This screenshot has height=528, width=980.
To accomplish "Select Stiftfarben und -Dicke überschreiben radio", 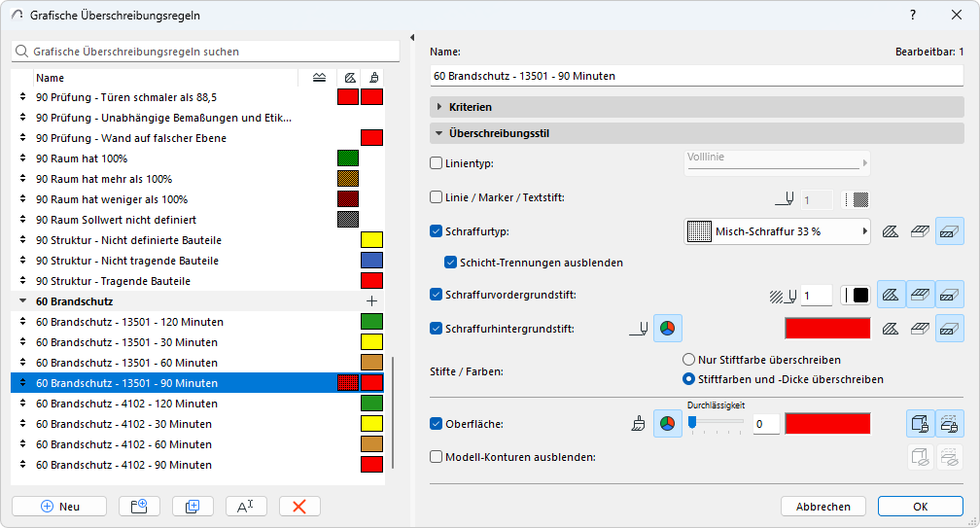I will tap(688, 379).
